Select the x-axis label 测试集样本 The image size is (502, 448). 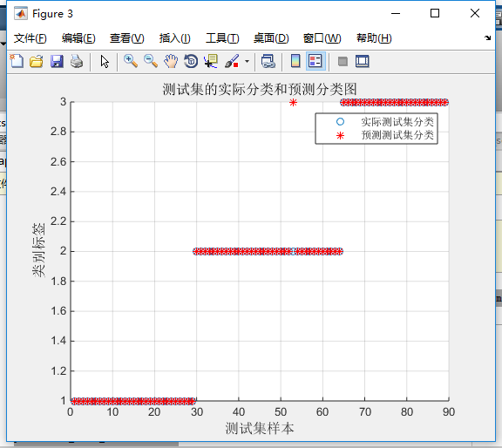tap(260, 428)
